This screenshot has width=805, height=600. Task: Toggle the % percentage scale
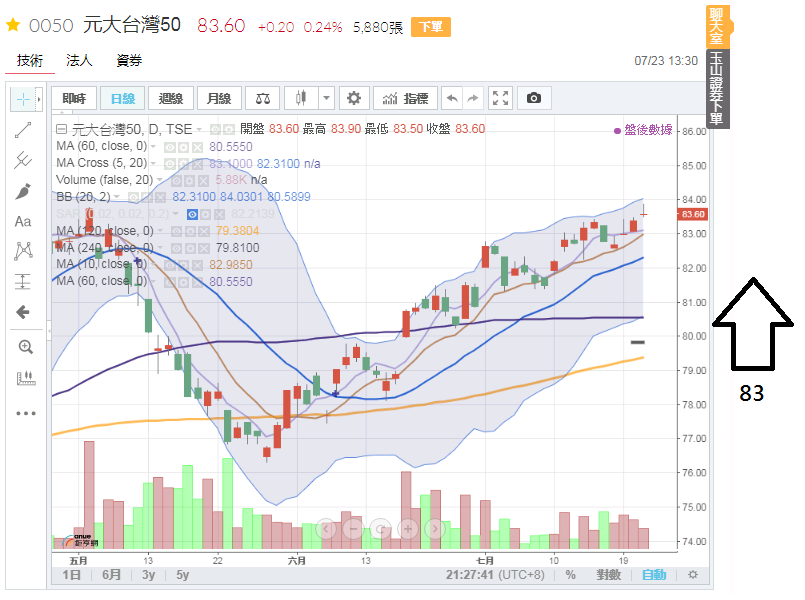click(x=570, y=574)
